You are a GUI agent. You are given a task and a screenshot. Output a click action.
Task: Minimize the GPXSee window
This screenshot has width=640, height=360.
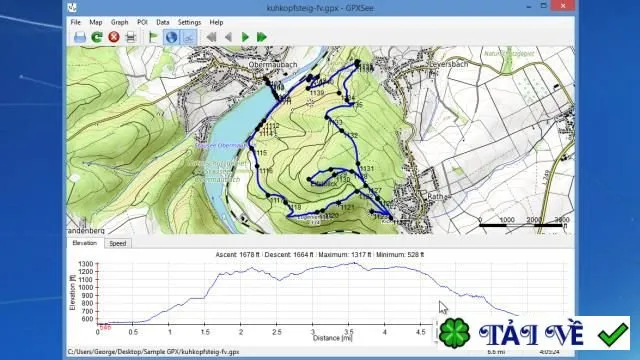(x=529, y=7)
